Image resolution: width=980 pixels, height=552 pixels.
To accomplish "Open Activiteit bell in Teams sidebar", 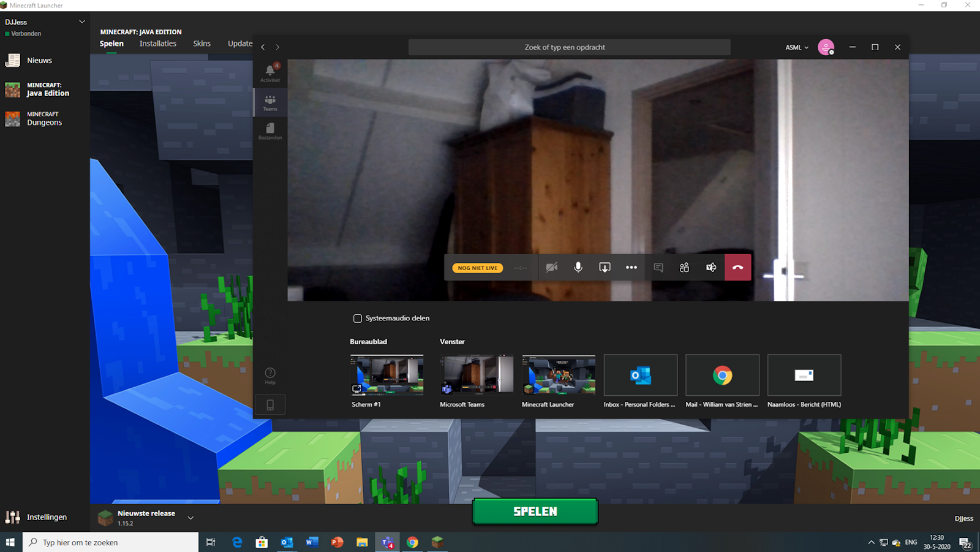I will click(270, 73).
